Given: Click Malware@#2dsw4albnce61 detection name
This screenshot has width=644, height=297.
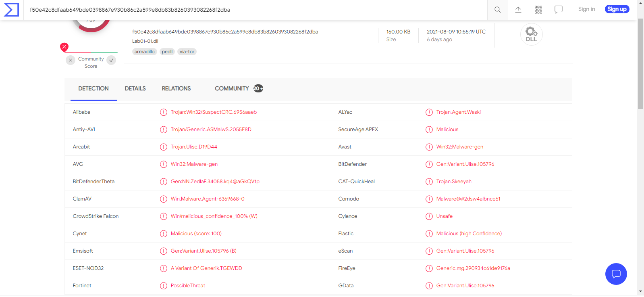Looking at the screenshot, I should (468, 199).
